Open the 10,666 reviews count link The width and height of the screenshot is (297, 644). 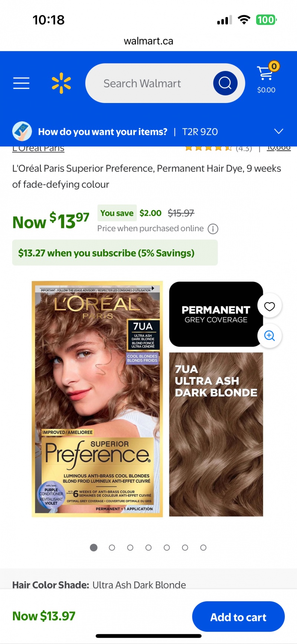[279, 148]
